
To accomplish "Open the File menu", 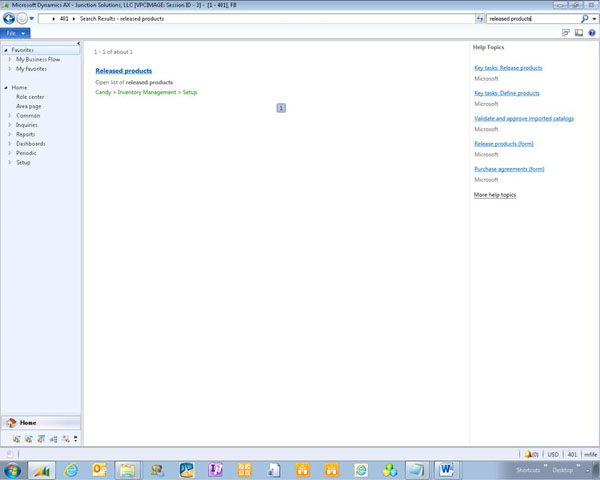I will [x=15, y=33].
